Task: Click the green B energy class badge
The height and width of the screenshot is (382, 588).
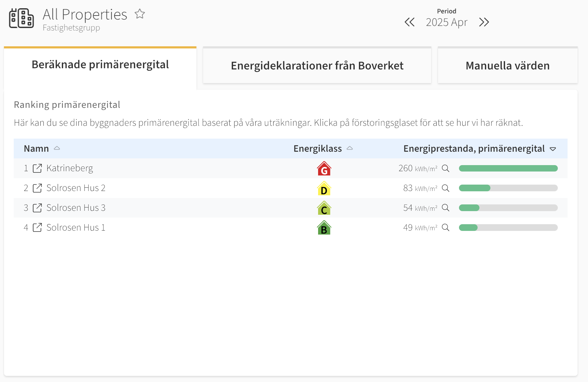Action: [x=324, y=228]
